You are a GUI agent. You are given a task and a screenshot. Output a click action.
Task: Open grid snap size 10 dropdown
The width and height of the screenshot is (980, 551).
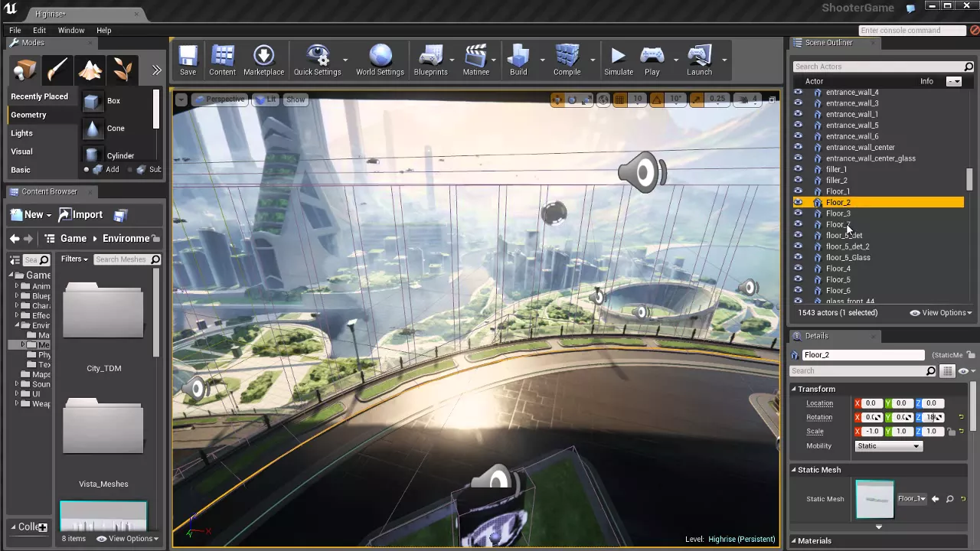pyautogui.click(x=637, y=99)
